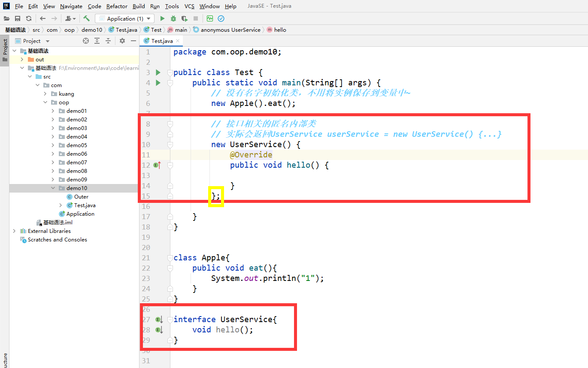588x368 pixels.
Task: Collapse the com package arrow
Action: click(37, 85)
